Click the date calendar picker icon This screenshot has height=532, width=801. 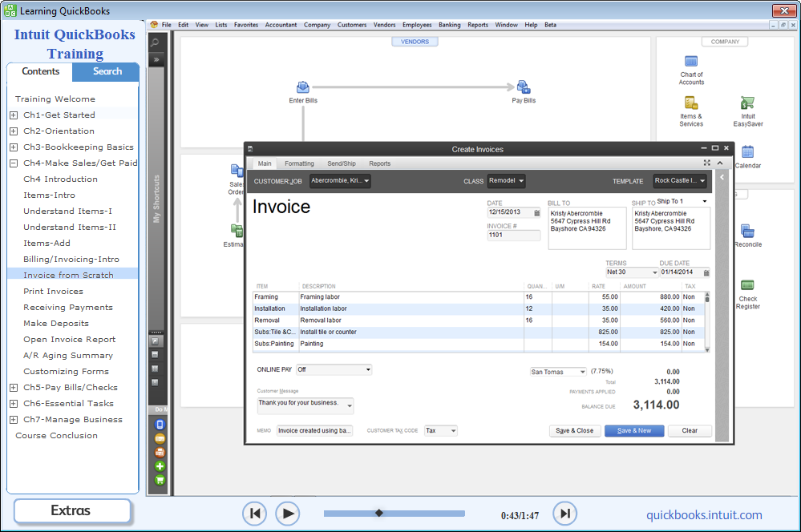click(536, 213)
